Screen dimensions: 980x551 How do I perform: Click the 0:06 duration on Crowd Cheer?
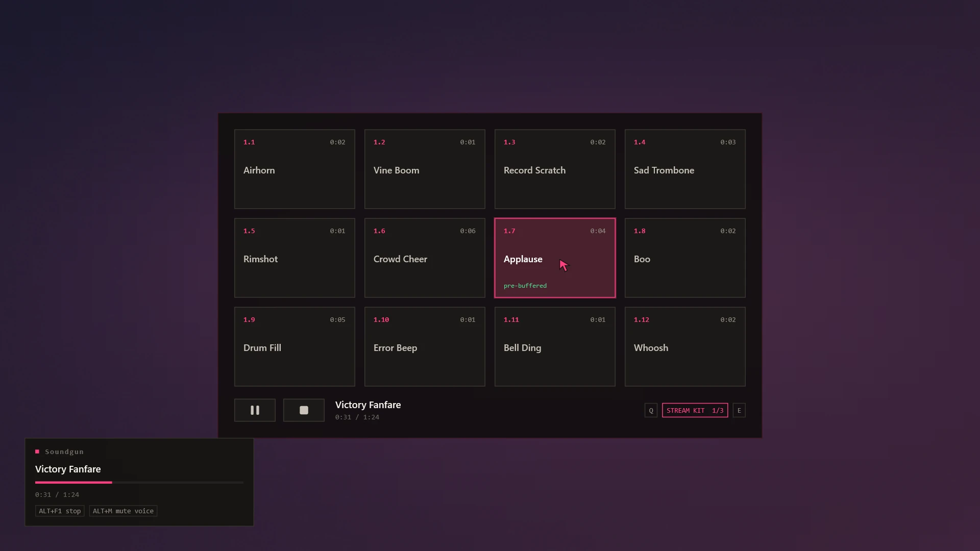(468, 231)
